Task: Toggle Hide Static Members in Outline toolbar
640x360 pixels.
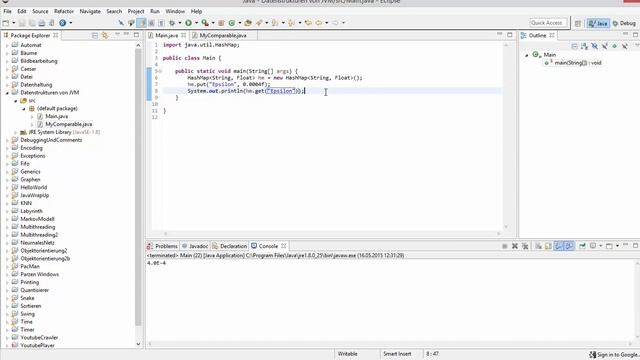Action: coord(604,46)
